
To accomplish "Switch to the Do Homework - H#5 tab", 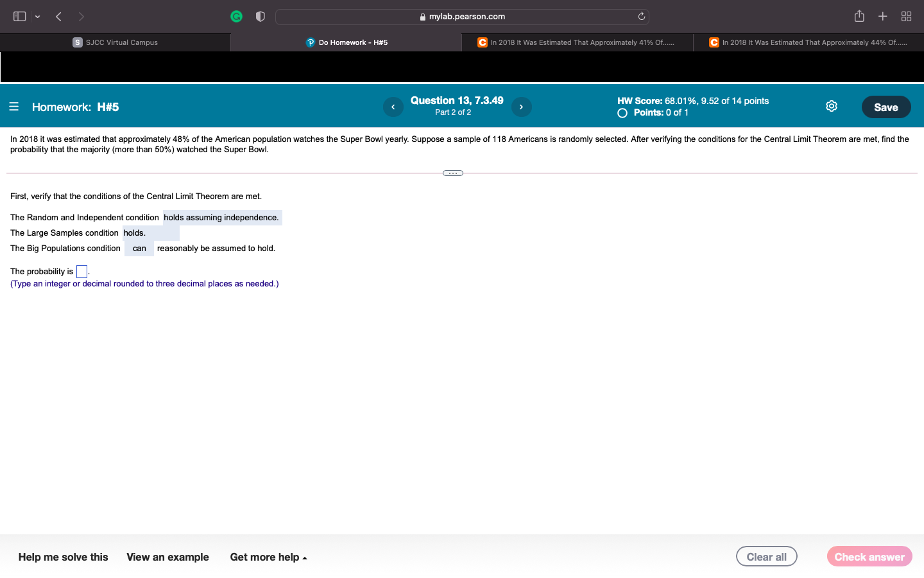I will (x=346, y=42).
